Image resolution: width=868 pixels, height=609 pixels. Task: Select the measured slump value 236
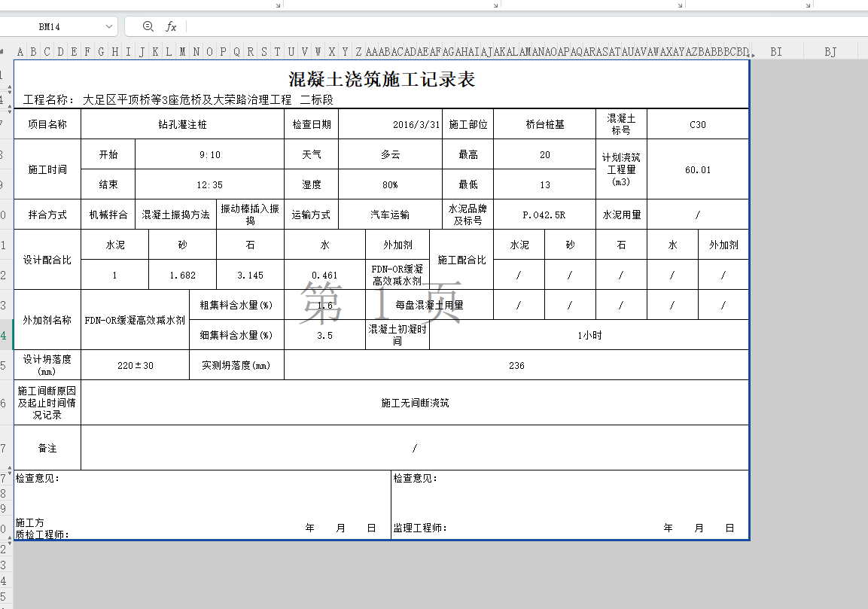click(x=516, y=366)
